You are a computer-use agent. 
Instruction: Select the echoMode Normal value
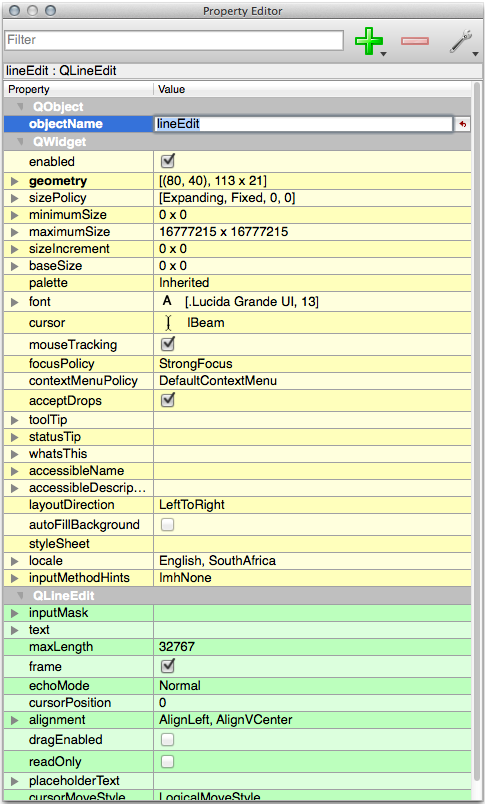(x=179, y=686)
